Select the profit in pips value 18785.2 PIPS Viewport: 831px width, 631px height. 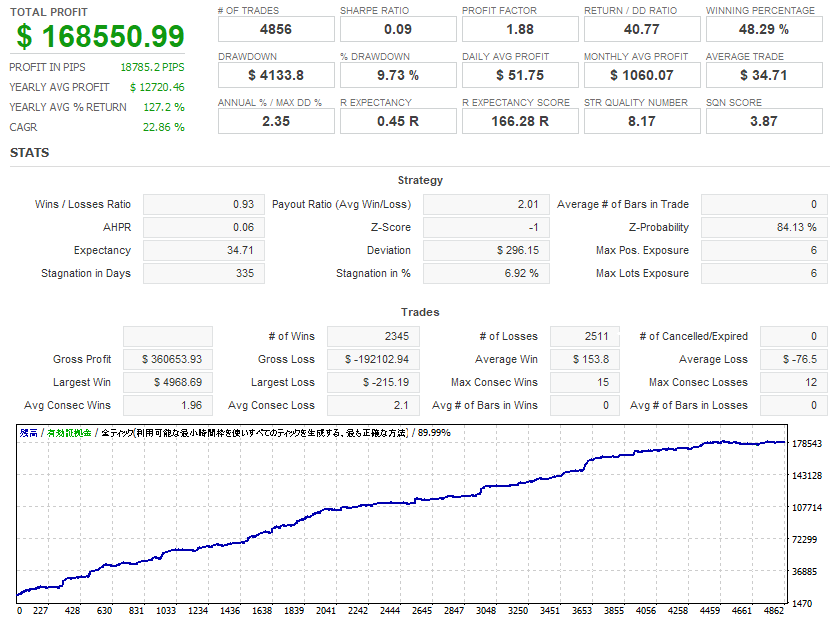[x=152, y=67]
